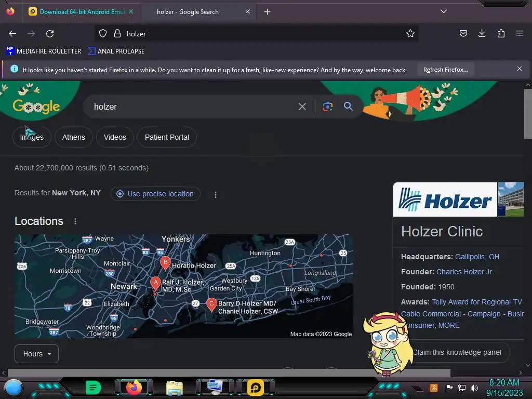Open Telly Award for Regional TV link

point(477,302)
